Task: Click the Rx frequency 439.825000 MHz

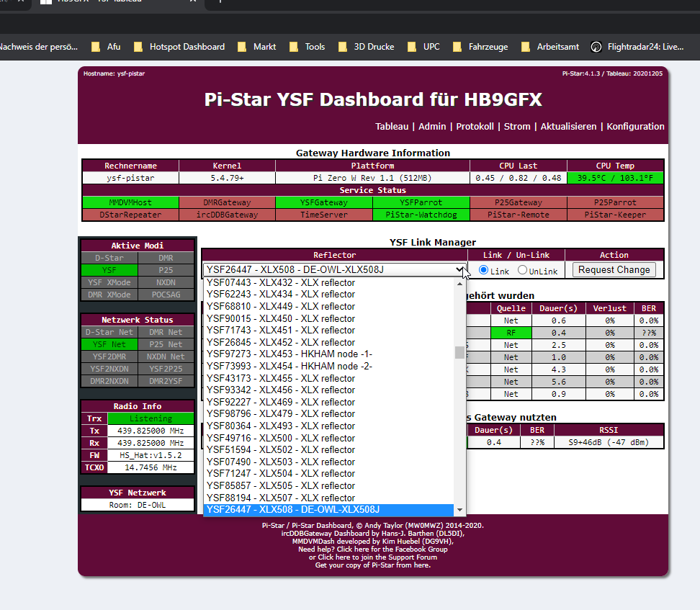Action: click(x=151, y=444)
